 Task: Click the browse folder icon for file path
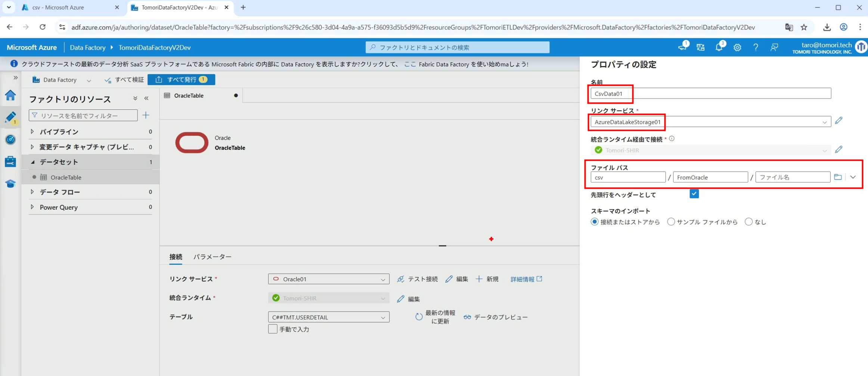[x=838, y=177]
